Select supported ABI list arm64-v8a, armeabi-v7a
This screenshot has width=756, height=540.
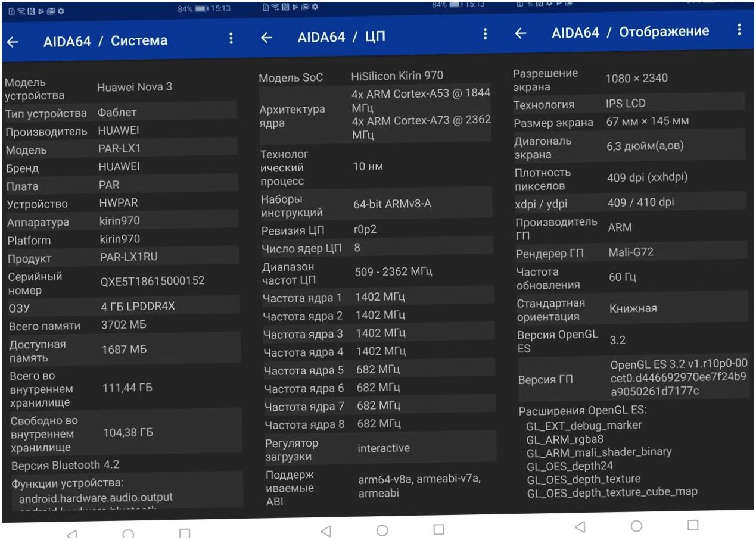pos(419,486)
